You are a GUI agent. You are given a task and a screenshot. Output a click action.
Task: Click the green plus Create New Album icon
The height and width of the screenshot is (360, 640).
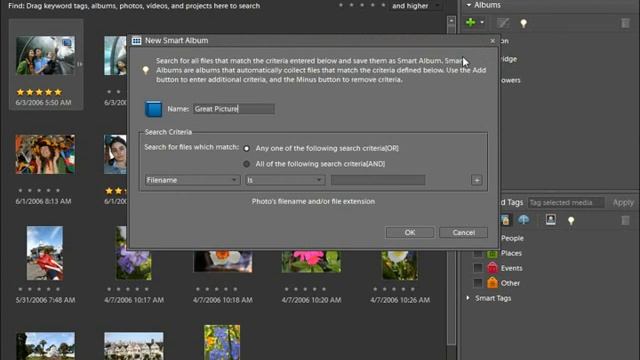471,22
